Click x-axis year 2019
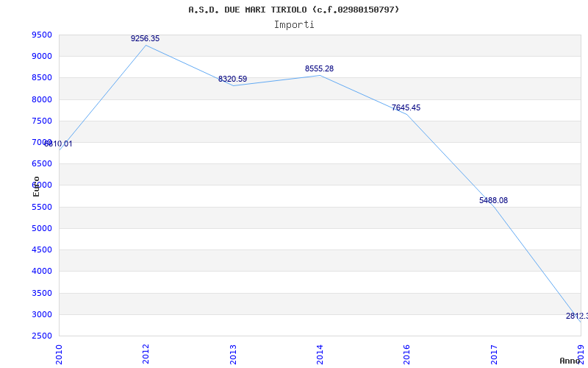The image size is (588, 368). (x=581, y=355)
